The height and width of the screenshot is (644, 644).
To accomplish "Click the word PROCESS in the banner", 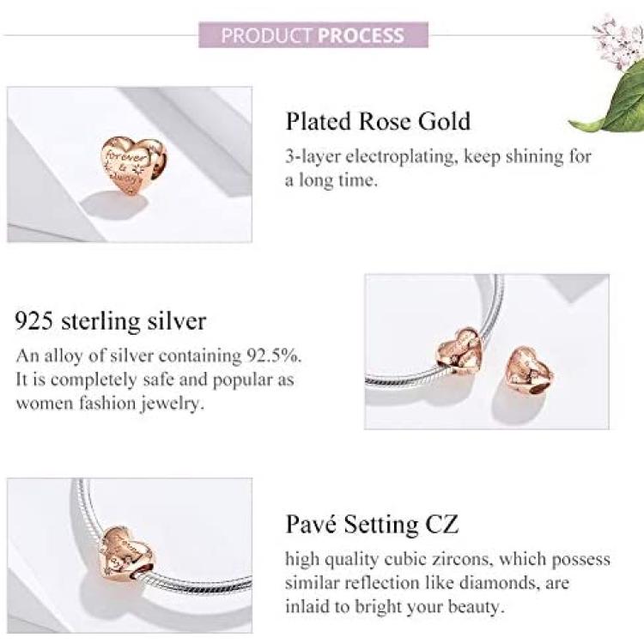I will coord(361,35).
